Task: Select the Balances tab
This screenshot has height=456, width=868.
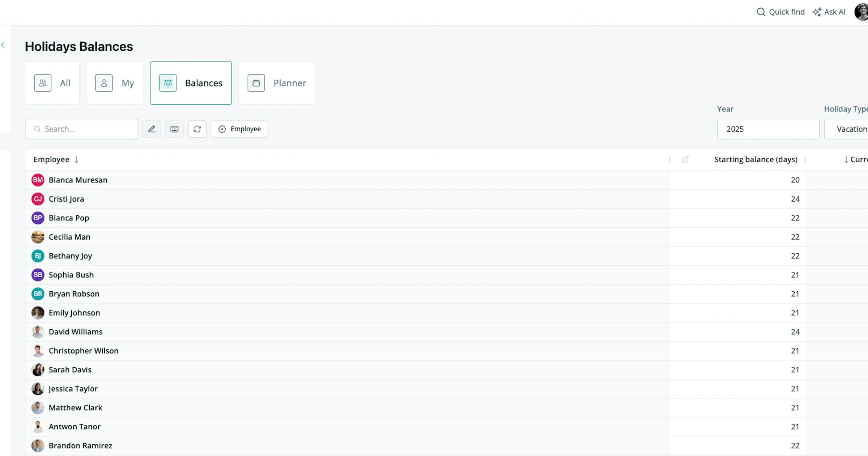Action: tap(191, 83)
